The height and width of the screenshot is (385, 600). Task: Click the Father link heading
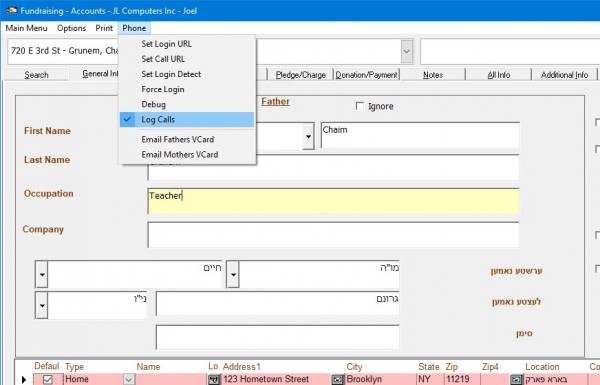tap(275, 101)
